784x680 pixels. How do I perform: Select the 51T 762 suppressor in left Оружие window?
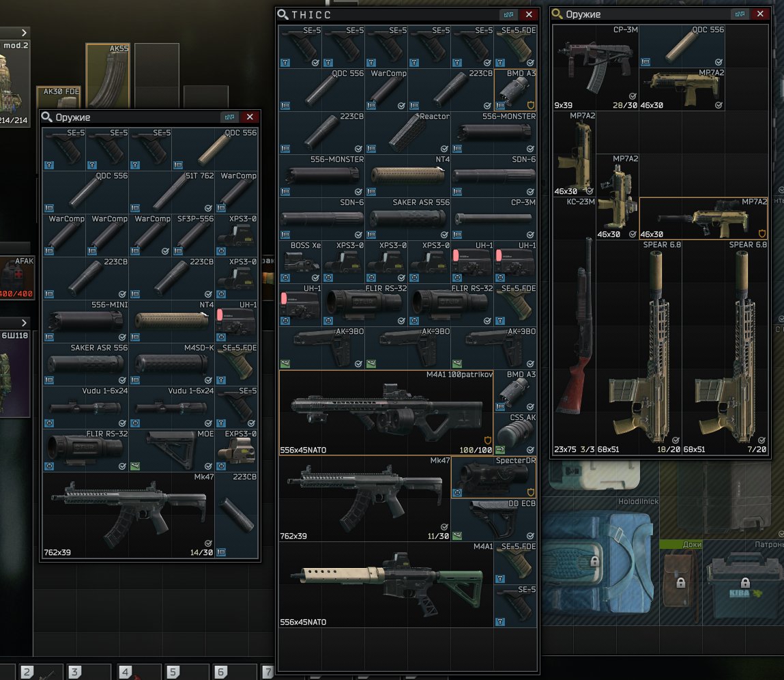(x=171, y=192)
